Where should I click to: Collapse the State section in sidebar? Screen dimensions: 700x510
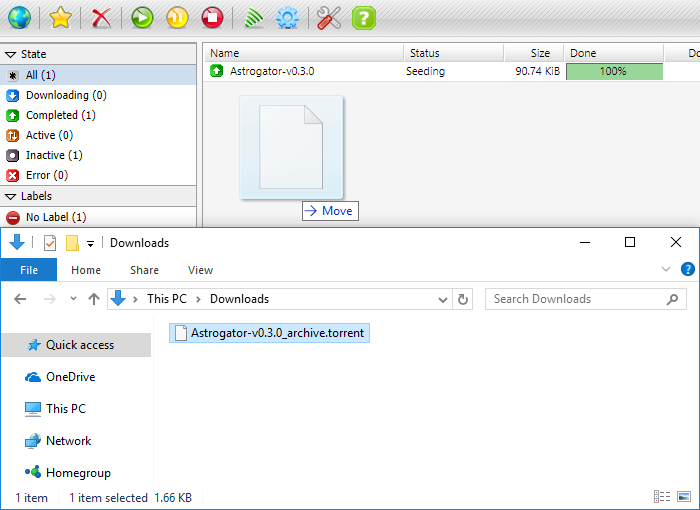tap(11, 54)
